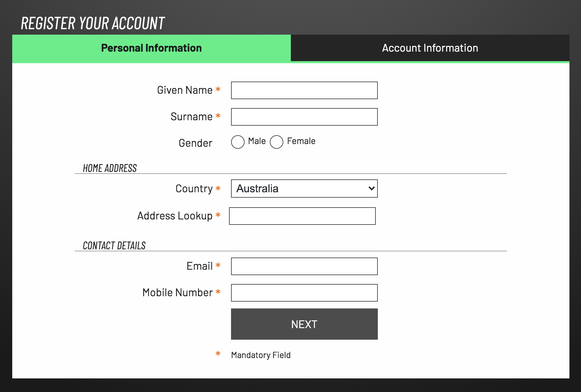Click the "REGISTER YOUR ACCOUNT" page title

93,23
